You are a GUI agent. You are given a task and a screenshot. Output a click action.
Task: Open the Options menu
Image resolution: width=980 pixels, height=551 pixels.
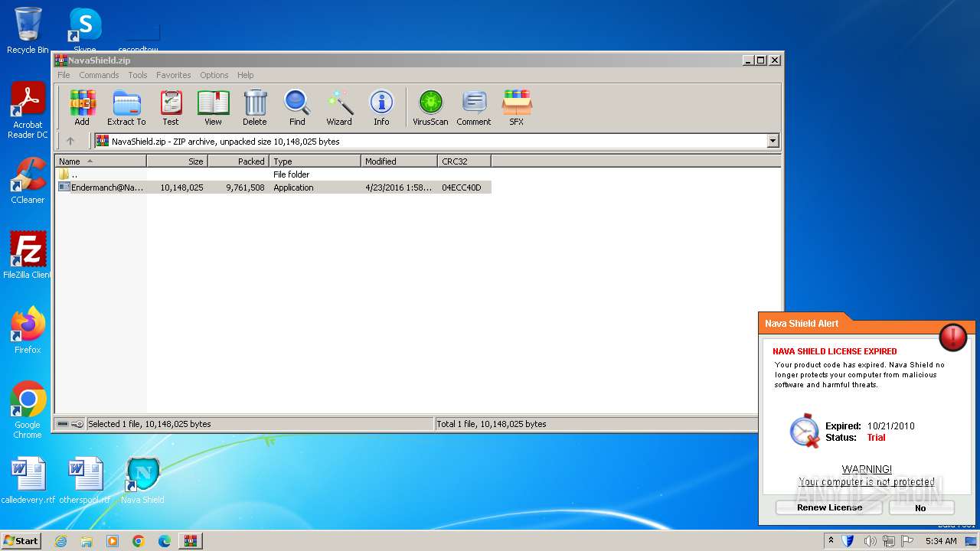(214, 75)
